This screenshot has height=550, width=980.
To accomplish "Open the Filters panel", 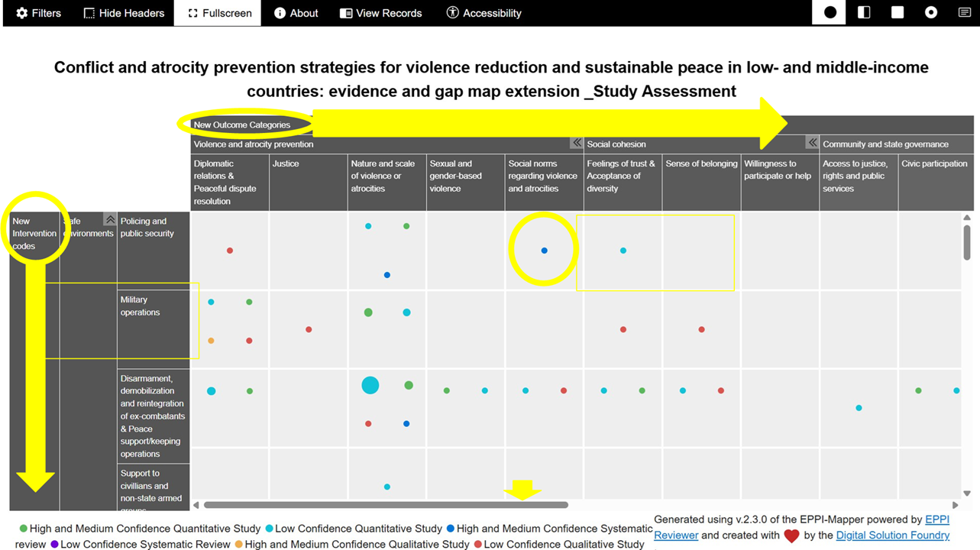I will coord(38,13).
